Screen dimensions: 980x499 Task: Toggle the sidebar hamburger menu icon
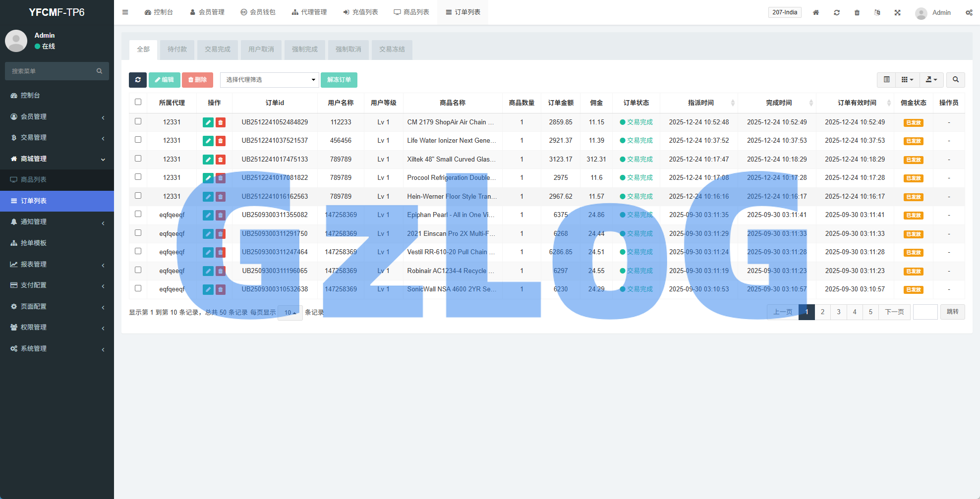click(125, 12)
